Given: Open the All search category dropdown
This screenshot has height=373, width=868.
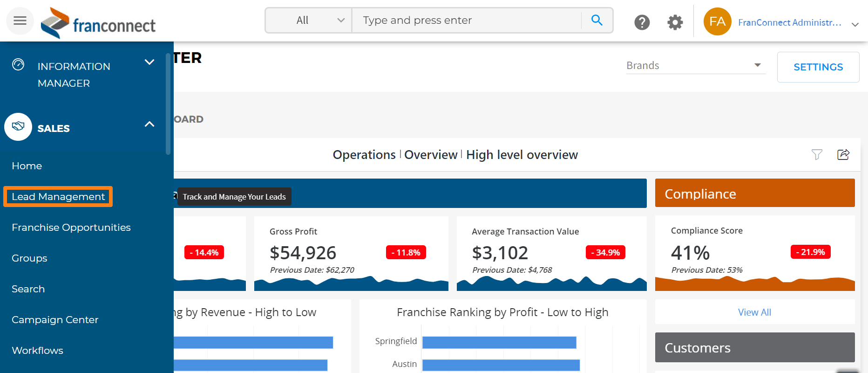Looking at the screenshot, I should pyautogui.click(x=309, y=20).
